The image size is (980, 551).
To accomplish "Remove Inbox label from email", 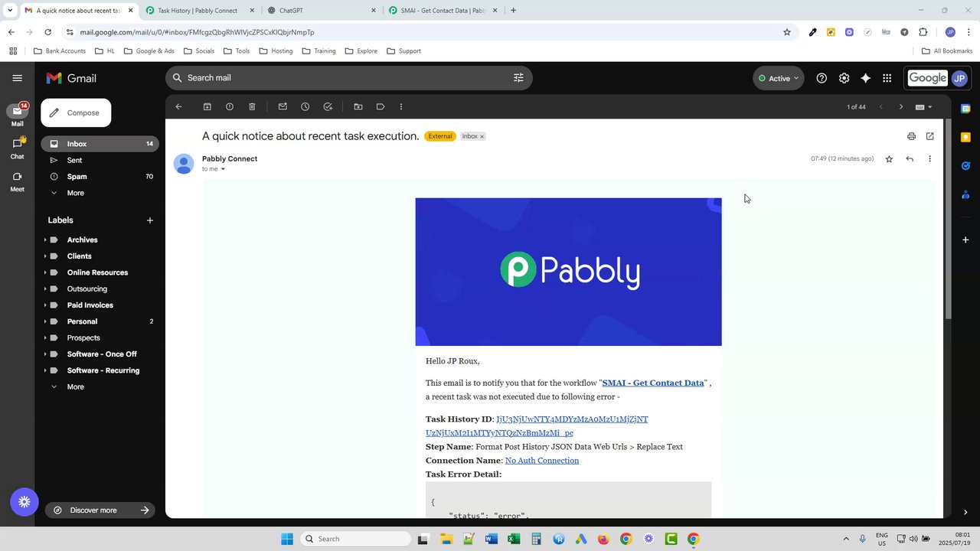I will (x=482, y=136).
